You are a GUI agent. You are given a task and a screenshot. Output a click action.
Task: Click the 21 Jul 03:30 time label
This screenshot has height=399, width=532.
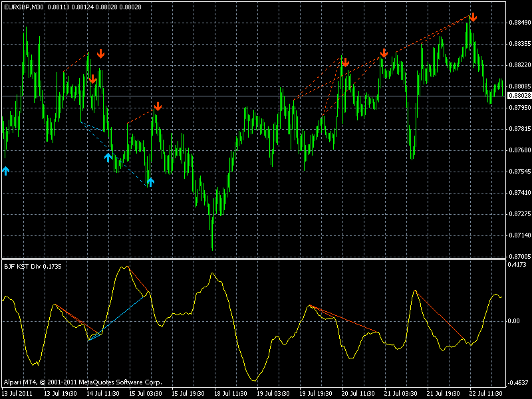click(x=401, y=394)
